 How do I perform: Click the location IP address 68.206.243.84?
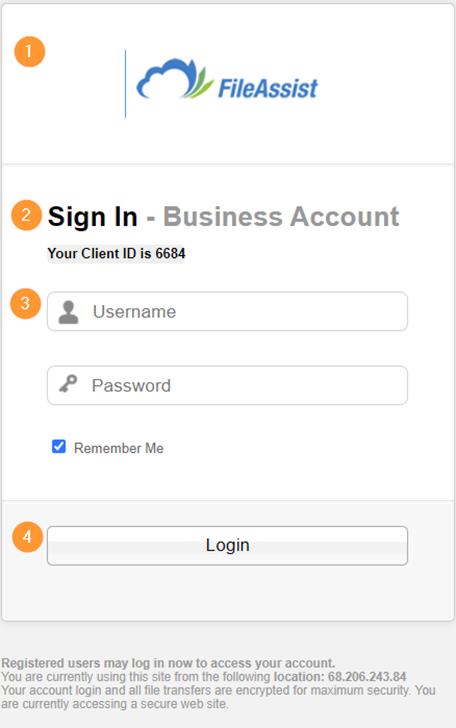pyautogui.click(x=367, y=676)
